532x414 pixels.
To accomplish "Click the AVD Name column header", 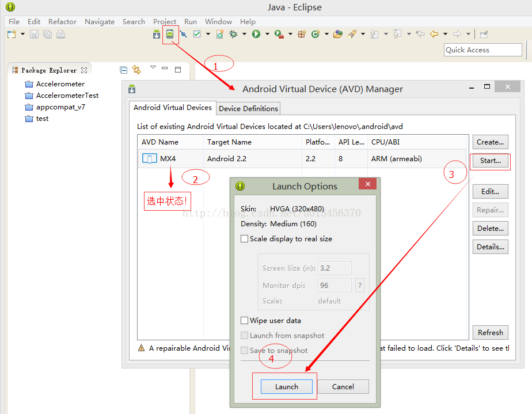I will pos(170,142).
